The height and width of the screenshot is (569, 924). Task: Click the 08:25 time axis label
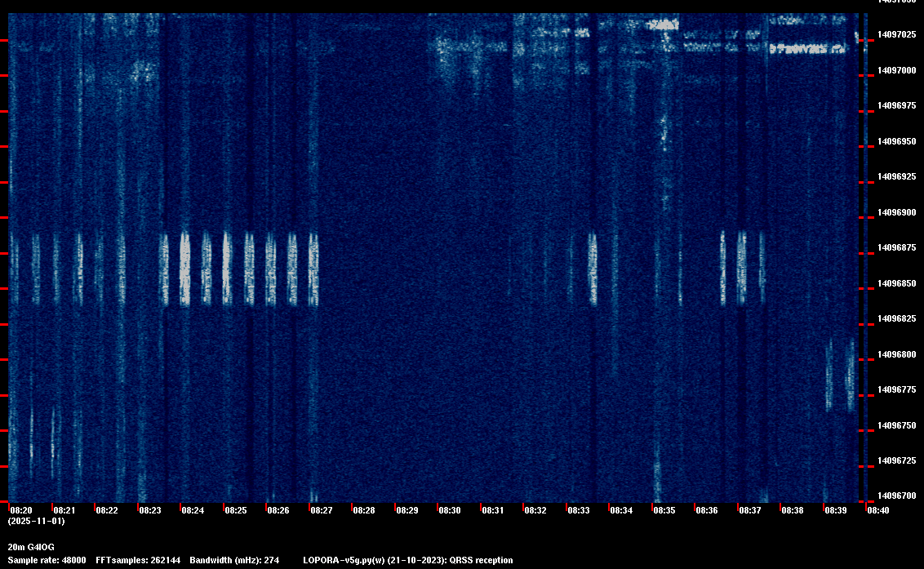click(236, 510)
